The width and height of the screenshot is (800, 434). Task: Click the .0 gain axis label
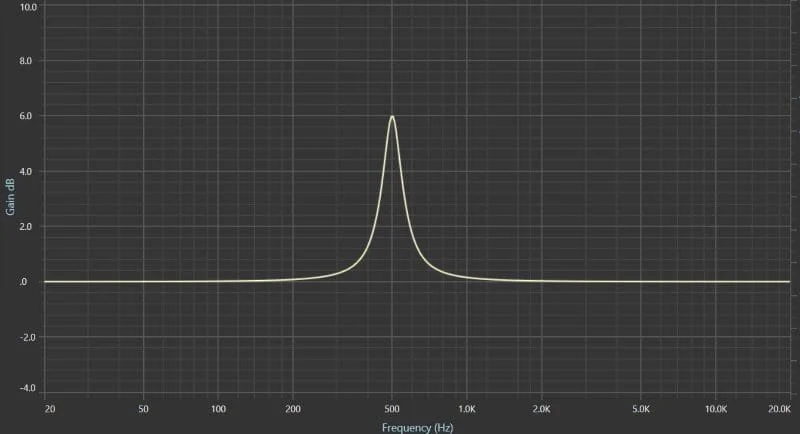tap(23, 282)
